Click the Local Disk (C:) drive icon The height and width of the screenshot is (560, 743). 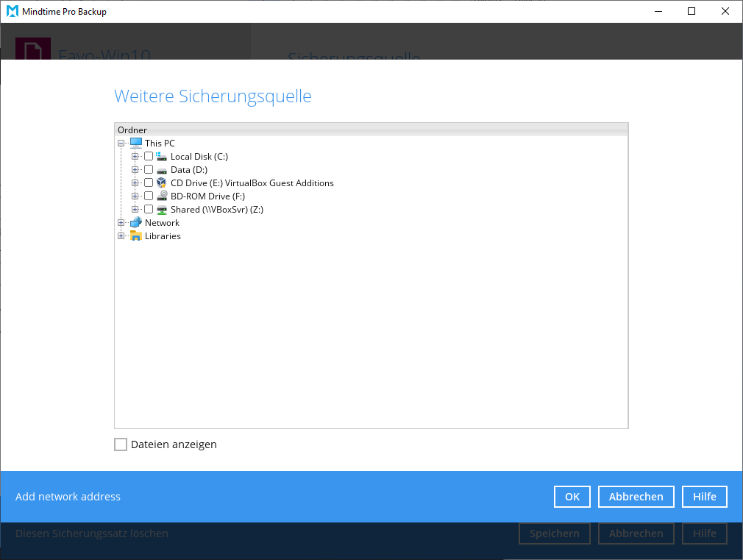tap(162, 157)
